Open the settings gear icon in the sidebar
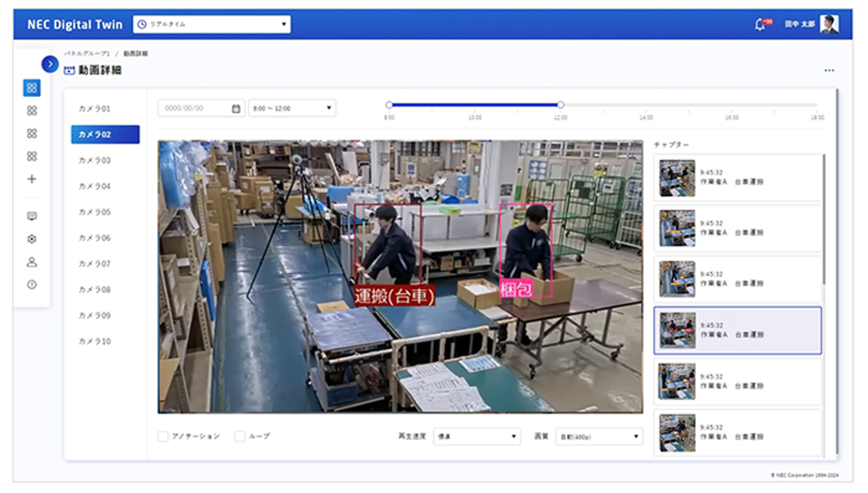Screen dimensions: 868x493 pyautogui.click(x=32, y=239)
